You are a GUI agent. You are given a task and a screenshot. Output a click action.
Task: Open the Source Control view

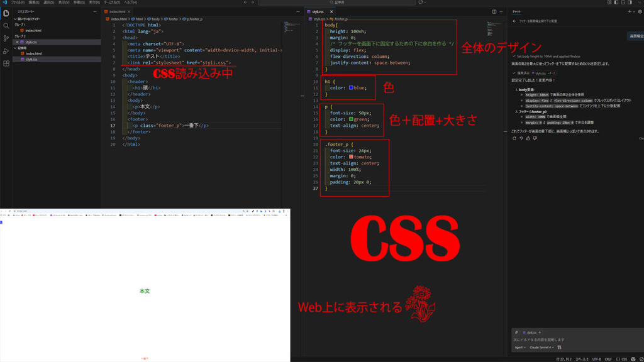pyautogui.click(x=6, y=38)
